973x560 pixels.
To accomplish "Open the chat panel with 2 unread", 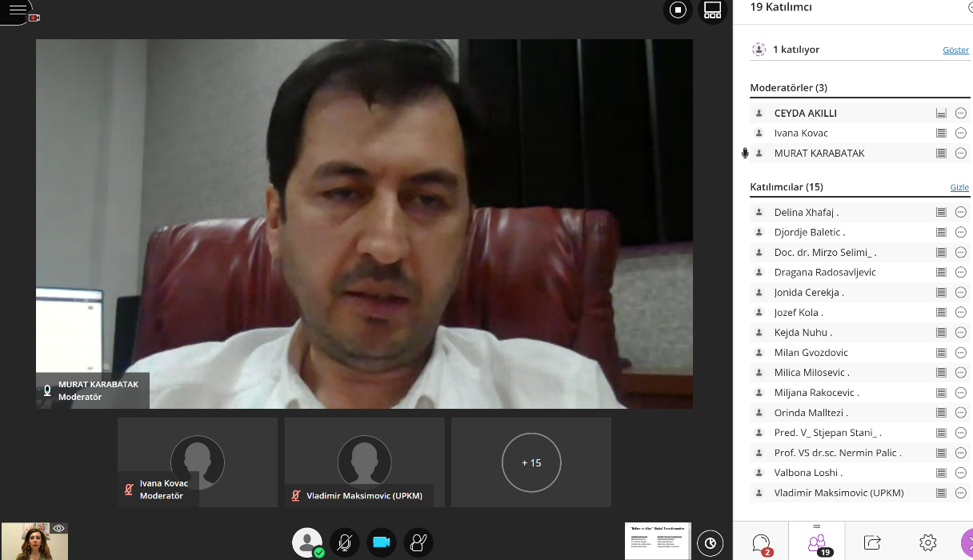I will [x=761, y=543].
